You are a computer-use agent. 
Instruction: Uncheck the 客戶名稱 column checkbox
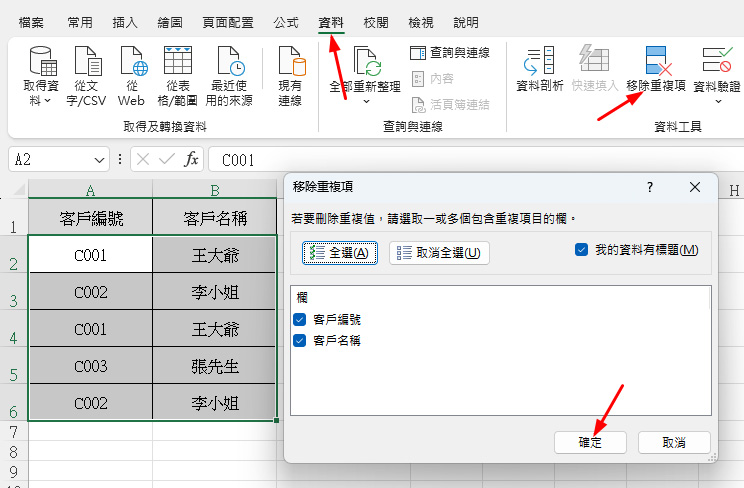[x=299, y=340]
